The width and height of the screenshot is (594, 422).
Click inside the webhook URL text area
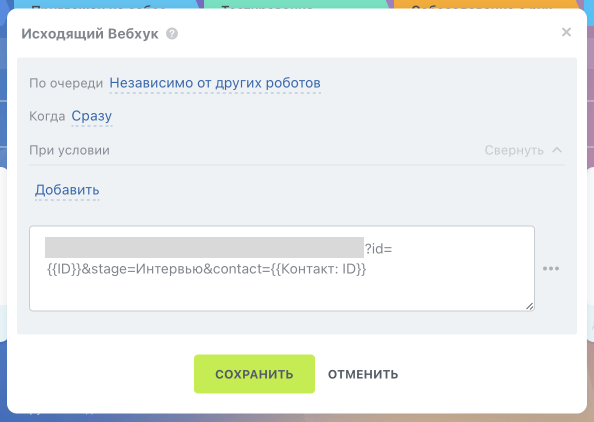click(x=282, y=269)
